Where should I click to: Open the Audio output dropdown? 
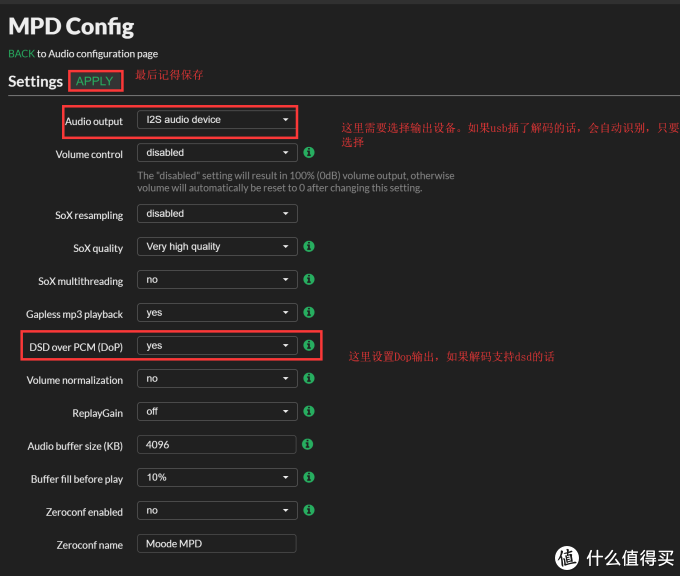coord(216,120)
